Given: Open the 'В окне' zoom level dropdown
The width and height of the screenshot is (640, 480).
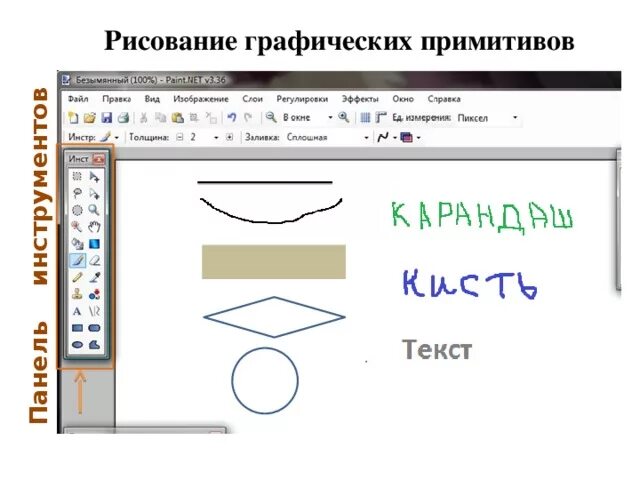Looking at the screenshot, I should (330, 118).
